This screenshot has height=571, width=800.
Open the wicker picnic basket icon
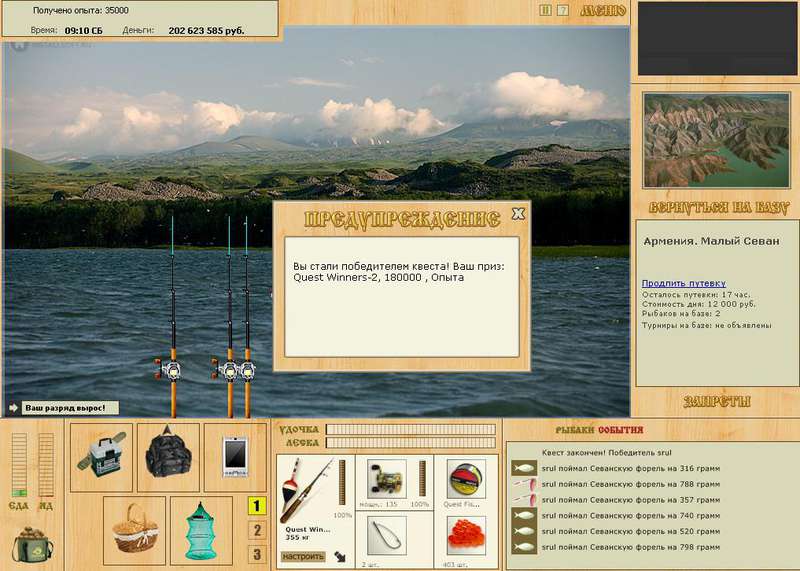135,529
